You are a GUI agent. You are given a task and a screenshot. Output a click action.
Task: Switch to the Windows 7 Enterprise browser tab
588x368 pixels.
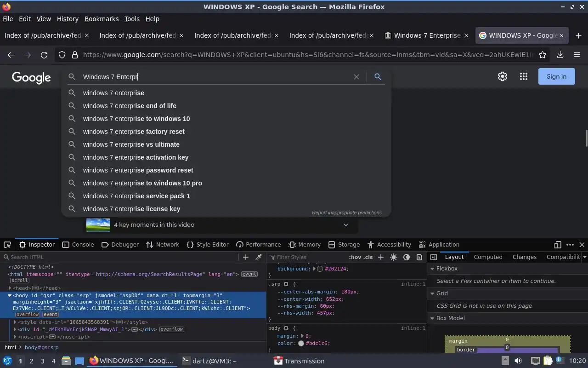(427, 35)
